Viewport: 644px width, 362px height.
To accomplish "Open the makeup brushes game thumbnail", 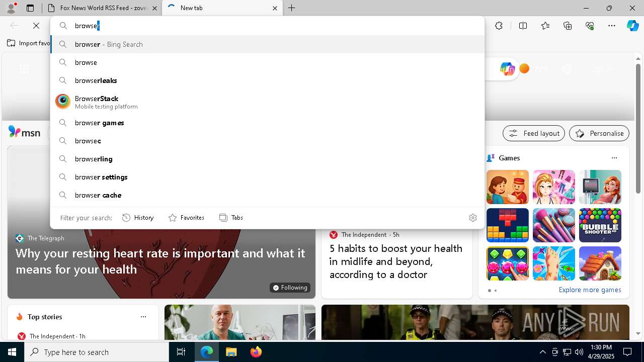I will click(554, 225).
